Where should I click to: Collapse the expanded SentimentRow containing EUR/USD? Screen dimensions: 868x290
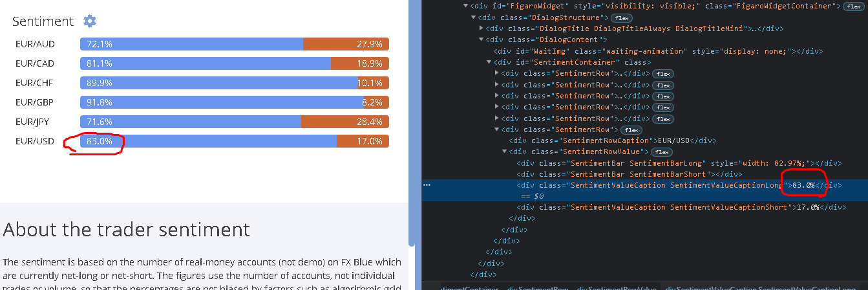[498, 129]
